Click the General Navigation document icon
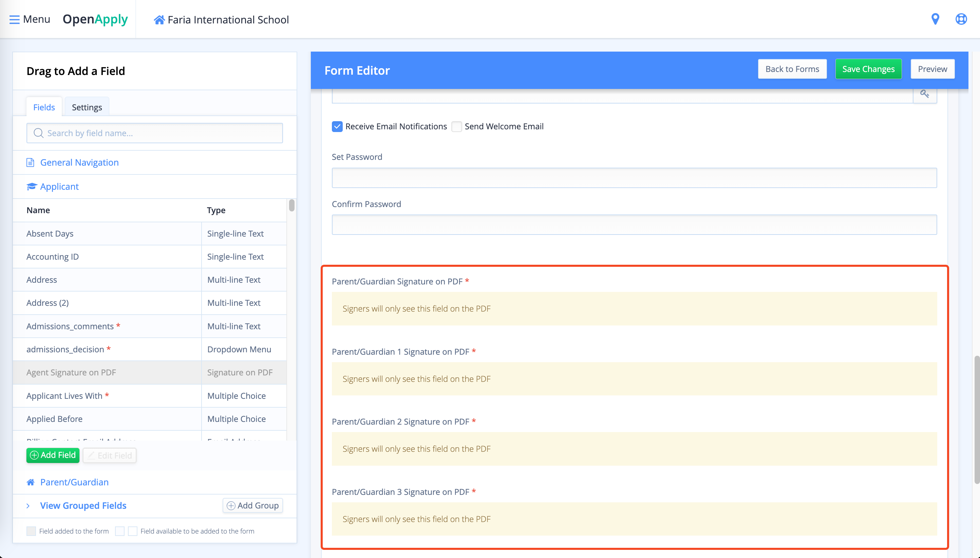The width and height of the screenshot is (980, 558). [30, 163]
